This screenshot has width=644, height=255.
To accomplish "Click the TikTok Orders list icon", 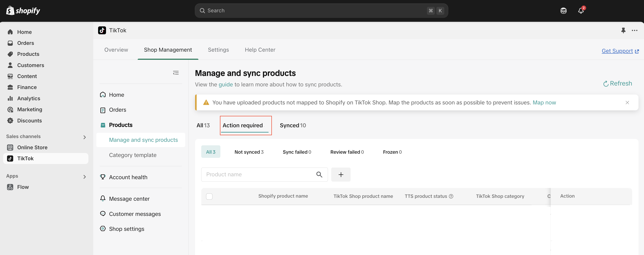I will [x=103, y=110].
